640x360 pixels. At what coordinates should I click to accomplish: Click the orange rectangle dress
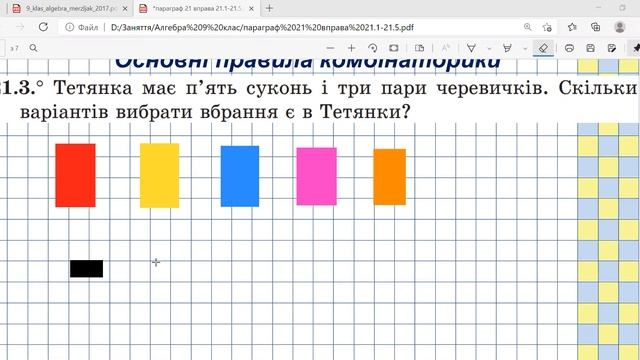coord(390,177)
